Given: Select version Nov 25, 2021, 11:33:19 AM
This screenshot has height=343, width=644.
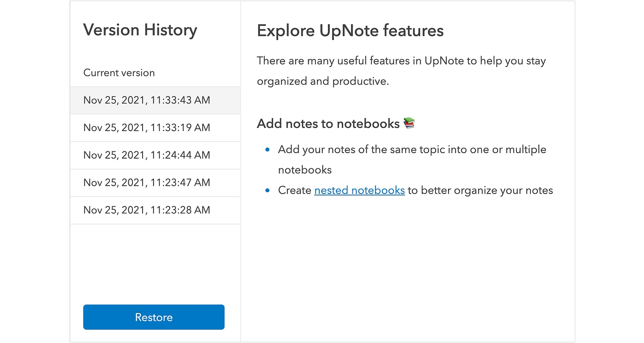Looking at the screenshot, I should (155, 128).
